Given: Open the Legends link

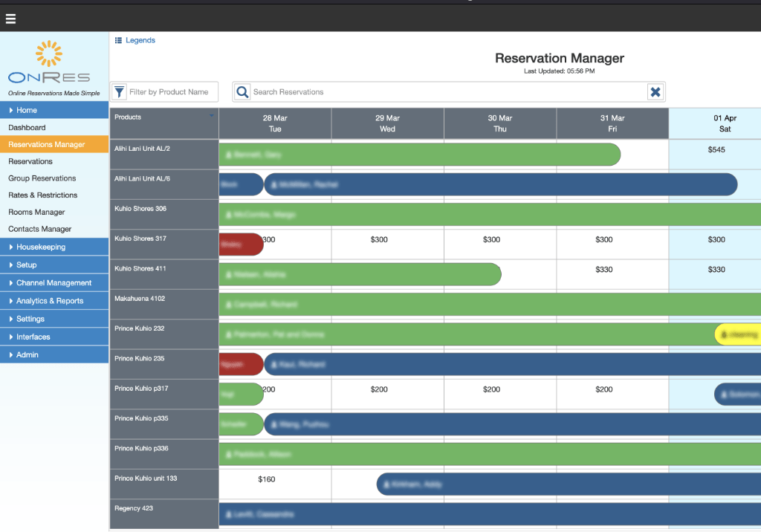Looking at the screenshot, I should (140, 41).
